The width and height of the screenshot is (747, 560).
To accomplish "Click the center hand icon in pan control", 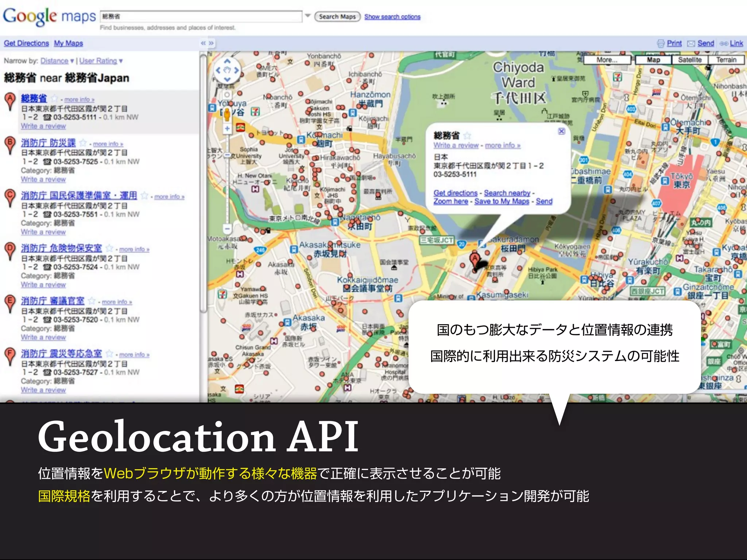I will point(227,70).
